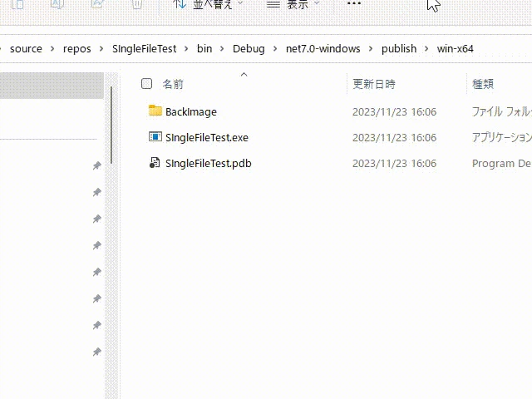The height and width of the screenshot is (399, 532).
Task: Click the Program De... type cell
Action: pyautogui.click(x=502, y=164)
